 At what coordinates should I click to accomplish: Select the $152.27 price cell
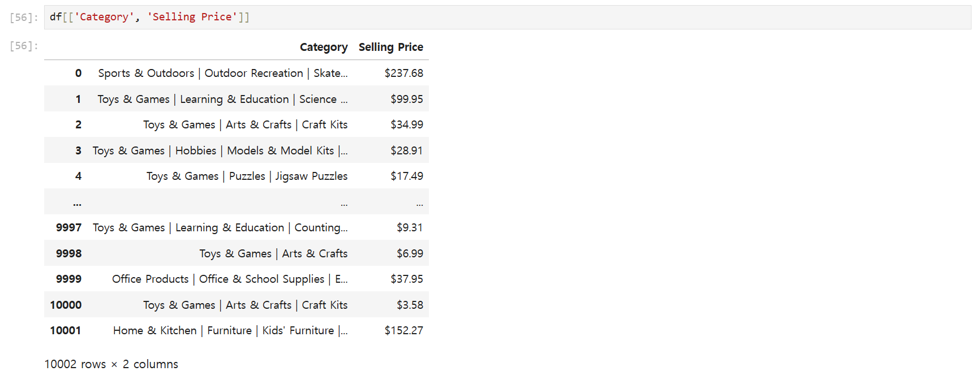tap(403, 330)
